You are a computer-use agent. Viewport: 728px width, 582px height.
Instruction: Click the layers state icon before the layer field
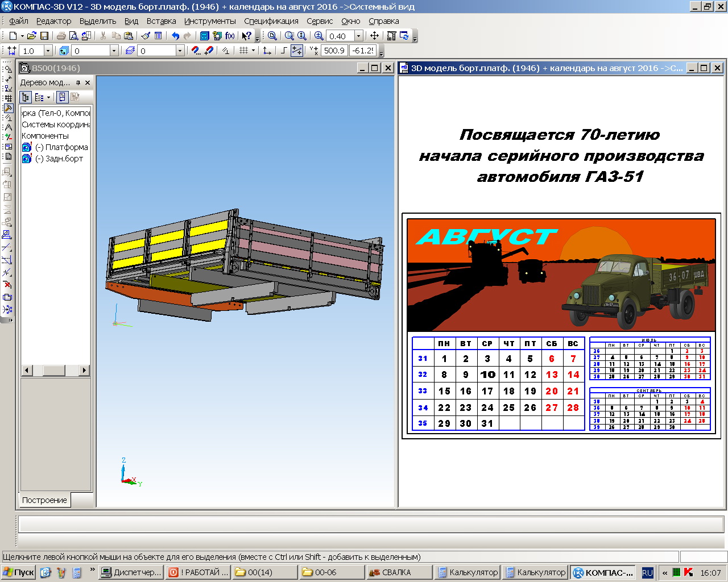(130, 51)
